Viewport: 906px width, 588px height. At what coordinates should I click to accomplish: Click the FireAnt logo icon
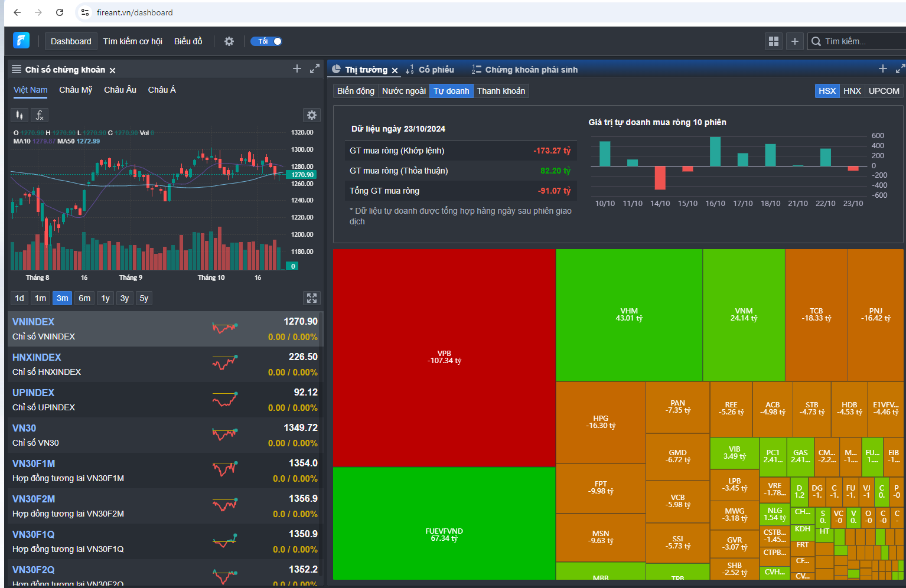coord(21,40)
